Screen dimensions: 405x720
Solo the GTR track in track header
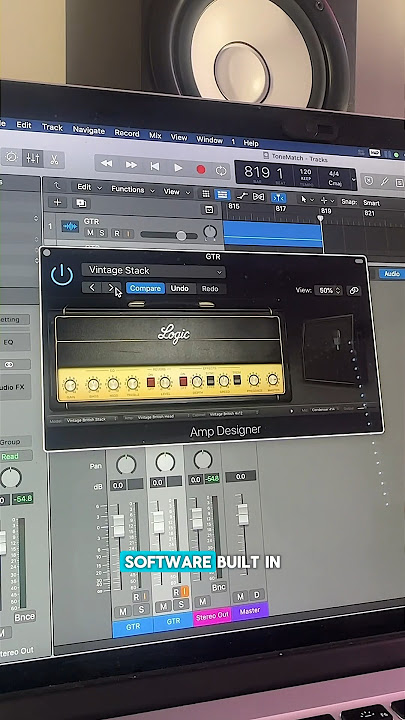(x=101, y=233)
